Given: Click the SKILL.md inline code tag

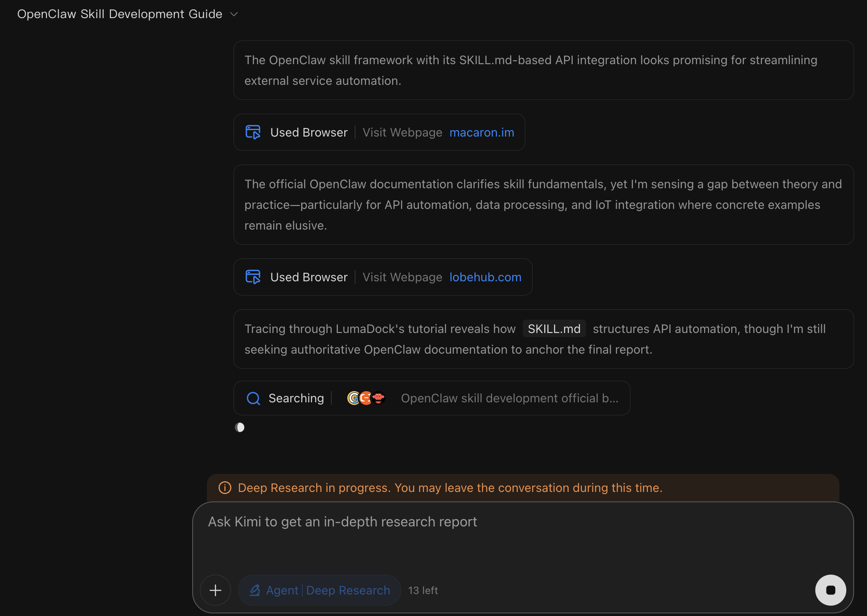Looking at the screenshot, I should pyautogui.click(x=554, y=329).
